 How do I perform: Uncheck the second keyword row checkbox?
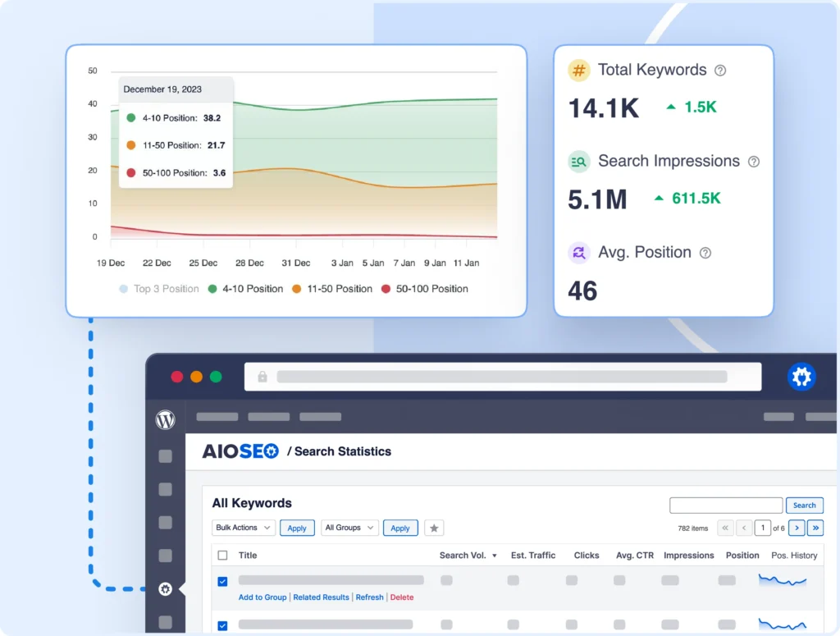[x=221, y=625]
